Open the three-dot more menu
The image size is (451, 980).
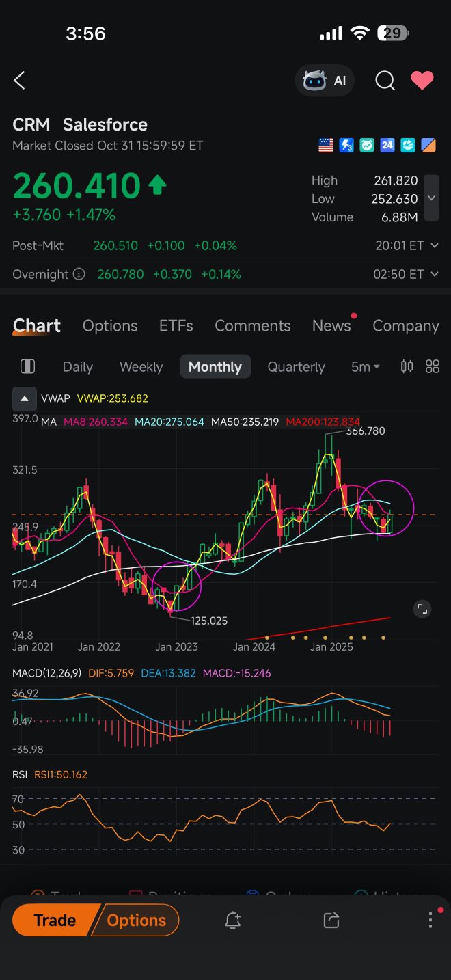430,920
